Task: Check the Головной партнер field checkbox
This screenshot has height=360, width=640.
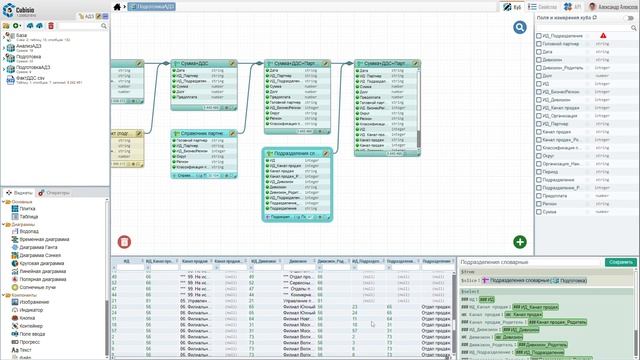Action: (539, 44)
